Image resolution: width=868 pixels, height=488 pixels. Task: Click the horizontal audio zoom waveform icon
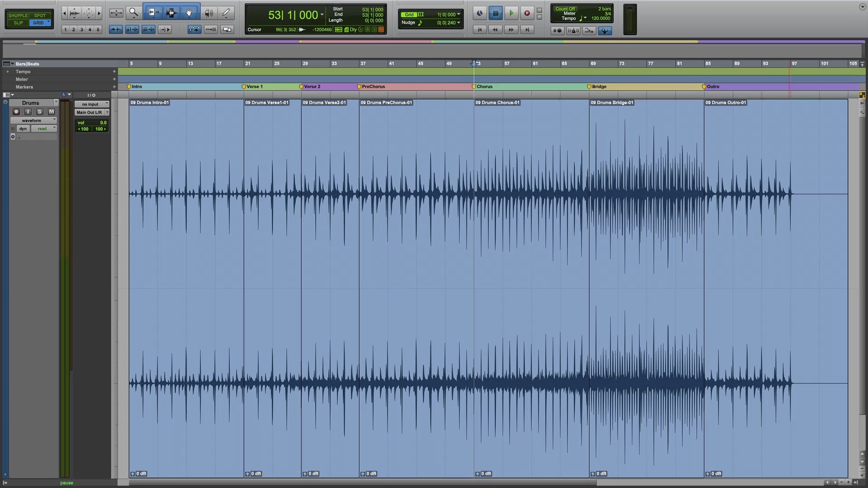click(x=75, y=13)
